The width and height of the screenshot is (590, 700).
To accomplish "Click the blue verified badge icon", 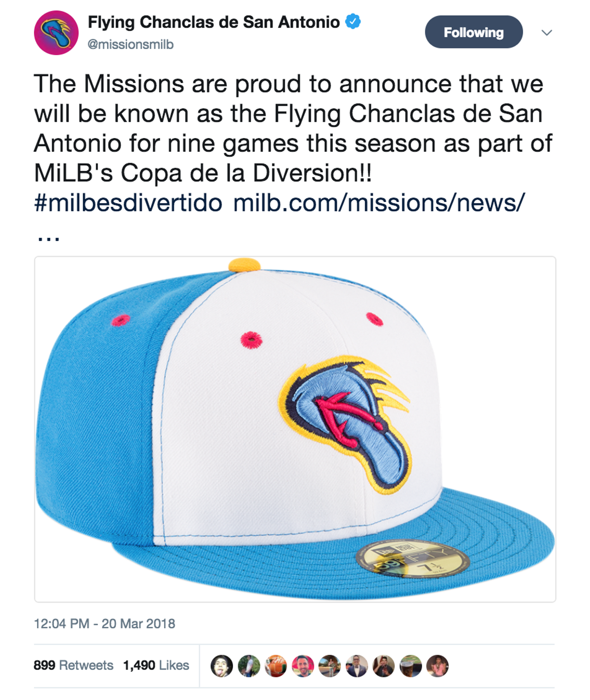I will tap(353, 22).
